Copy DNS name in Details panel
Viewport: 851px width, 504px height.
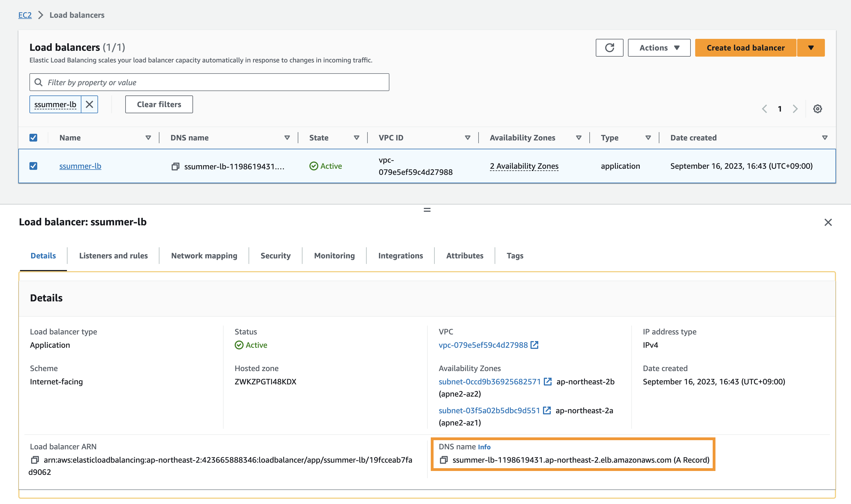coord(444,460)
